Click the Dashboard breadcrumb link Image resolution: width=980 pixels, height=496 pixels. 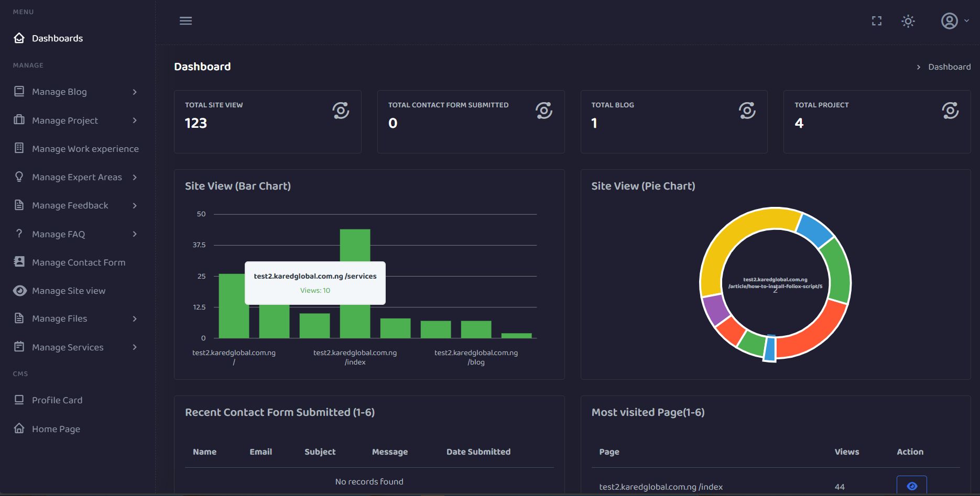point(949,67)
